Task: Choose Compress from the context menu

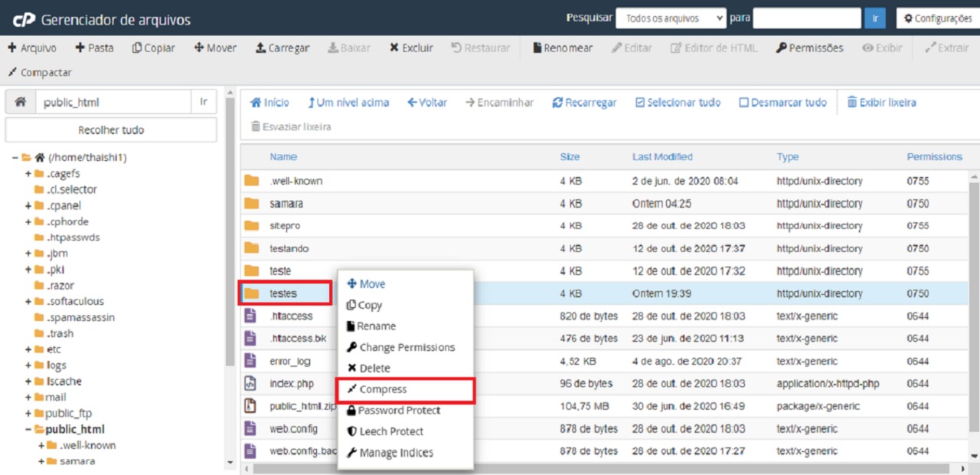Action: (383, 389)
